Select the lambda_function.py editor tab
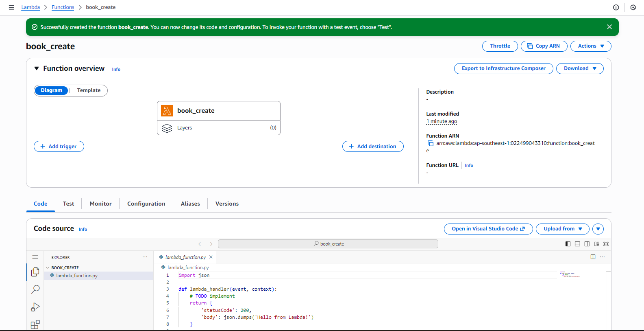 (x=185, y=257)
